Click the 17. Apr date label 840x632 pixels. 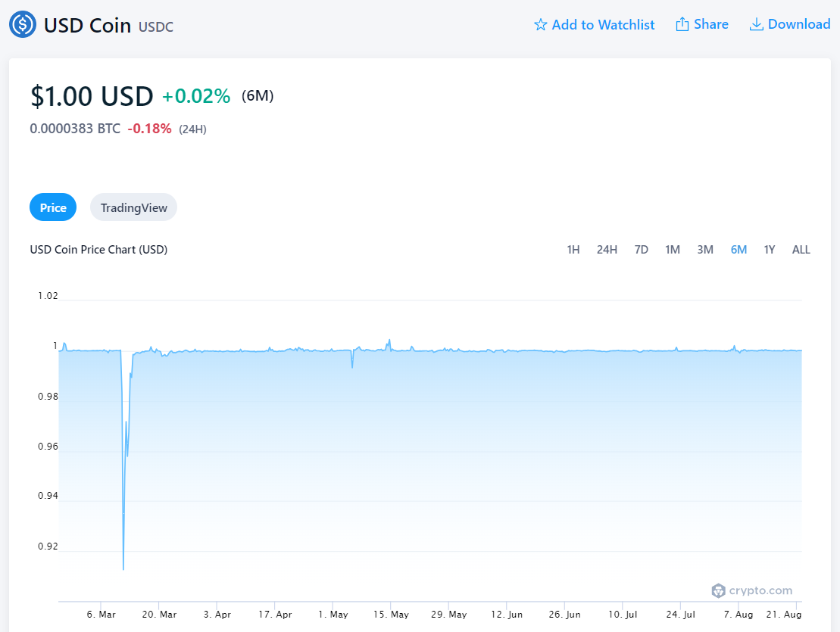[x=275, y=615]
